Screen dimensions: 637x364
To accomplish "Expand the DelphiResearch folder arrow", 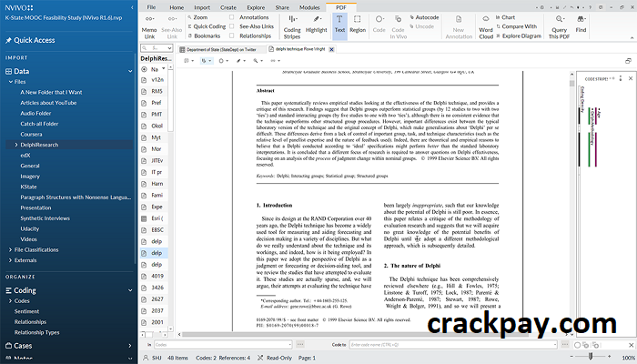I will [x=16, y=145].
